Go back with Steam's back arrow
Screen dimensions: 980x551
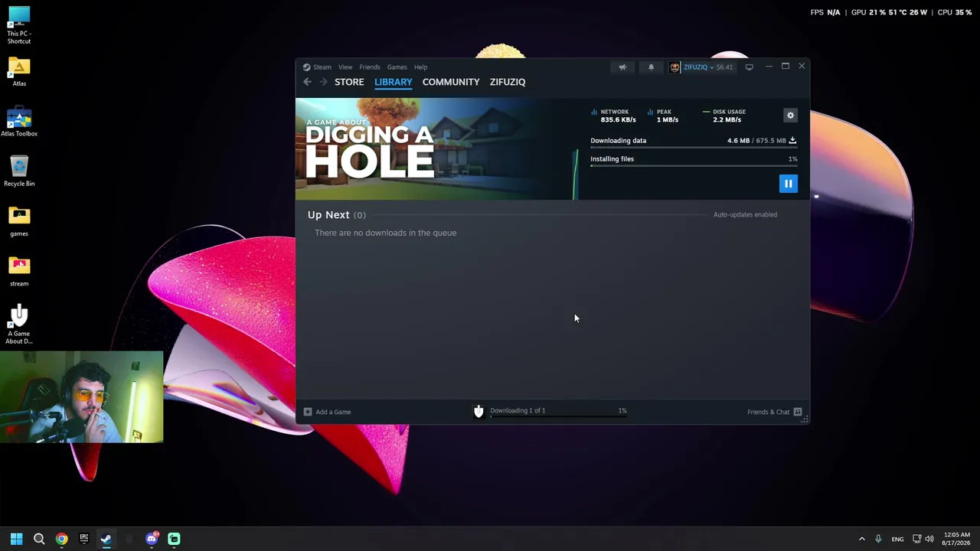click(x=307, y=82)
